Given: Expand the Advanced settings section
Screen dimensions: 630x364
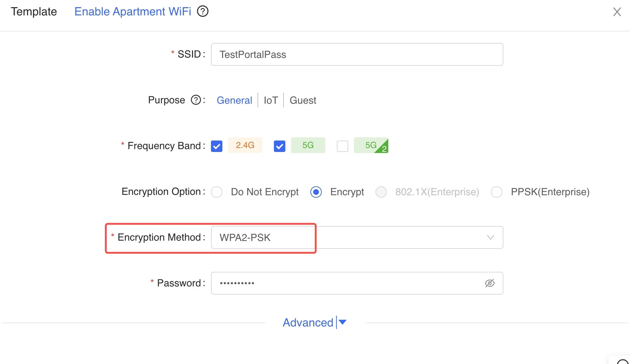Looking at the screenshot, I should (315, 323).
